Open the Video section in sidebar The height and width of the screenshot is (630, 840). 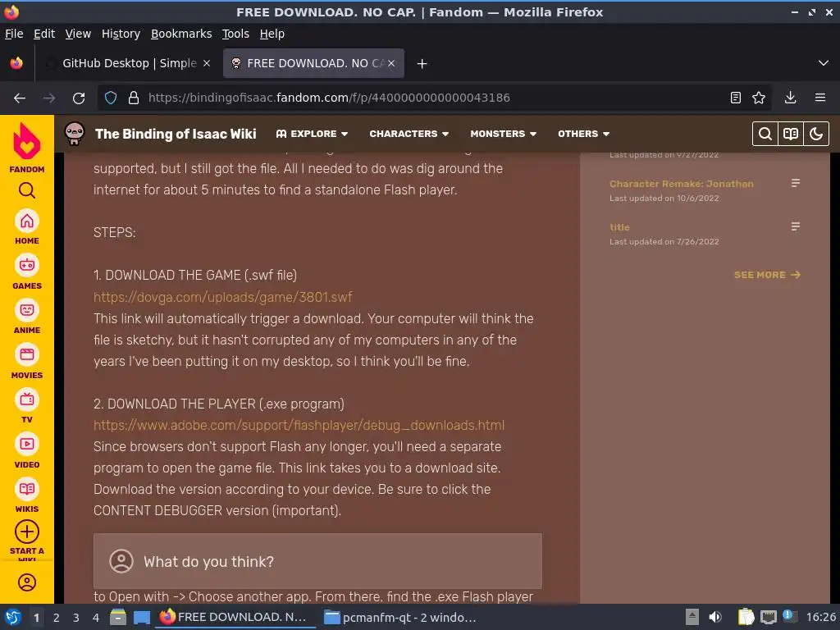pyautogui.click(x=27, y=452)
